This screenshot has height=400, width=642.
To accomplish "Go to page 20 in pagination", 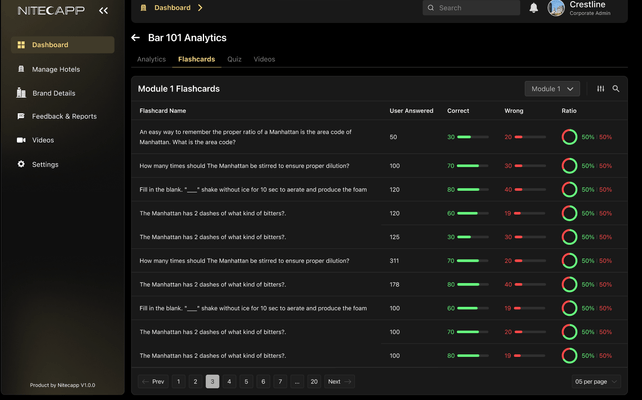I will coord(314,381).
